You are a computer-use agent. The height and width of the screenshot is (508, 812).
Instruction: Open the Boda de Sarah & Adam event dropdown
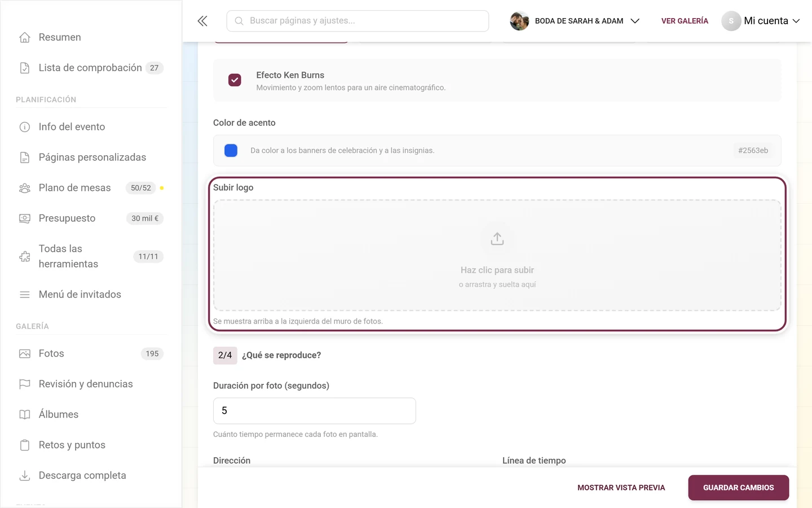coord(575,21)
